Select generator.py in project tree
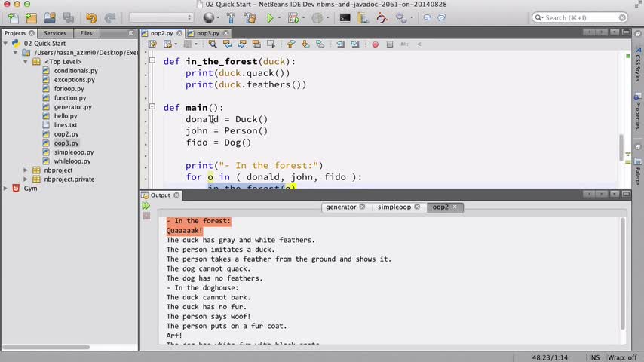The height and width of the screenshot is (362, 644). pos(72,107)
